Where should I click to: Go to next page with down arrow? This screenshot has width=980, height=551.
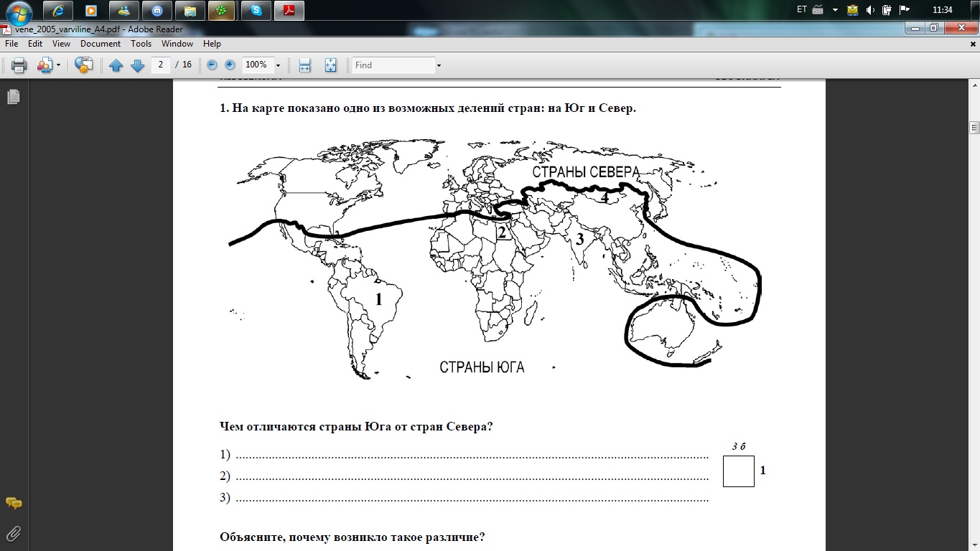[x=138, y=65]
